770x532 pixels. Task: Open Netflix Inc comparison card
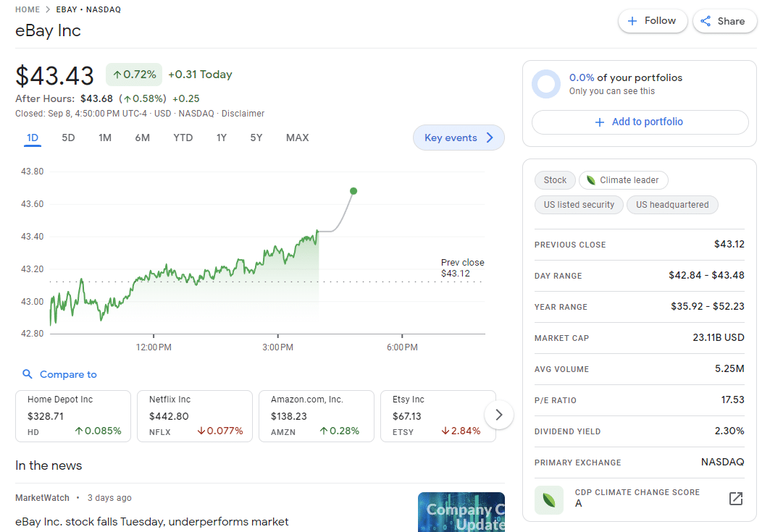(x=195, y=416)
